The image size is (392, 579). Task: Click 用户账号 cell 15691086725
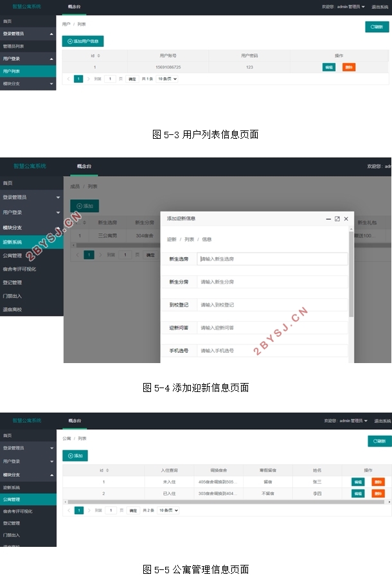(168, 67)
